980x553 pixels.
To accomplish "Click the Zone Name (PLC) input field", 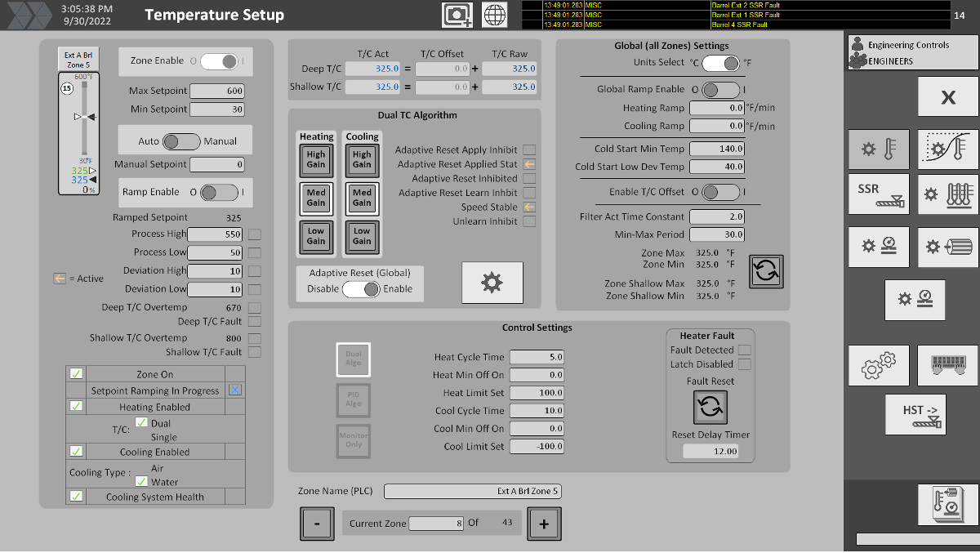I will (472, 491).
